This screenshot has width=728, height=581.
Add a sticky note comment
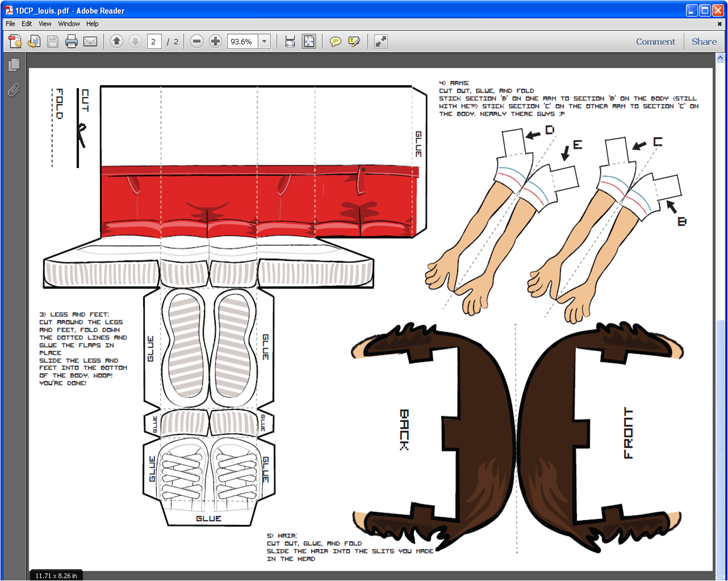point(336,41)
